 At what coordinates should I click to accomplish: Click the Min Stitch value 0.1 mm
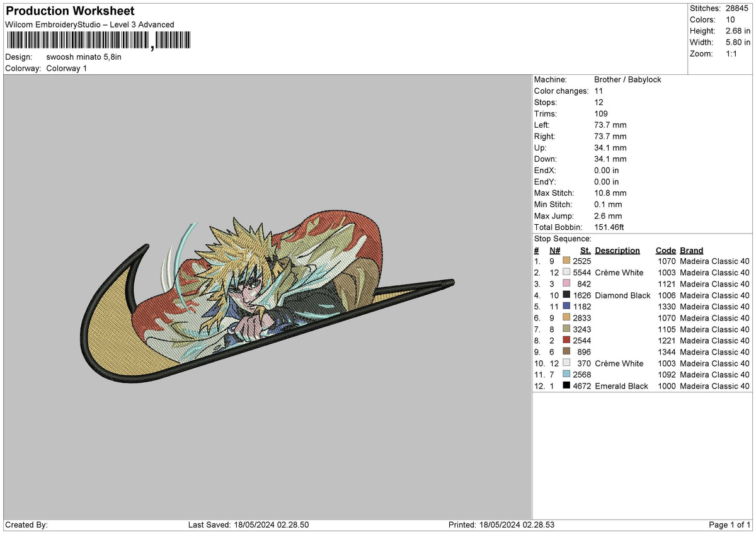pyautogui.click(x=608, y=205)
